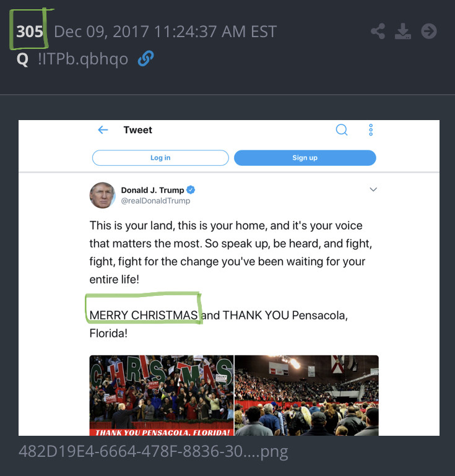Open the three-dot overflow menu in Tweet header

point(371,130)
